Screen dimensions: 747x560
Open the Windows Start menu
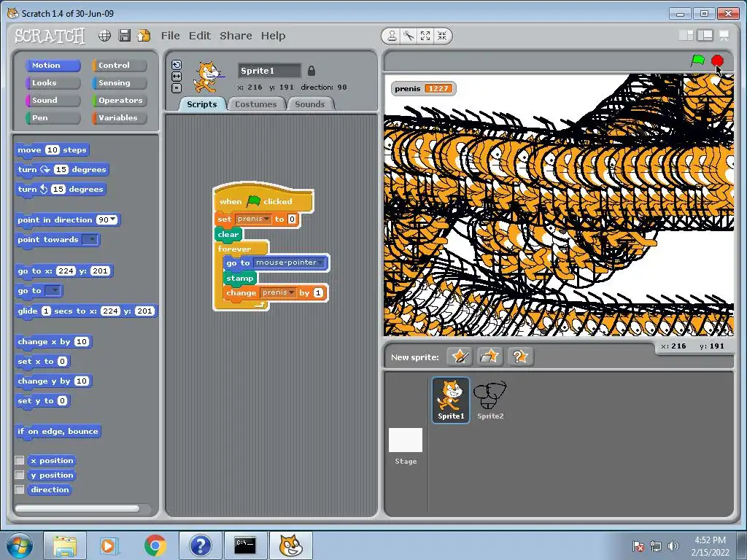click(20, 545)
